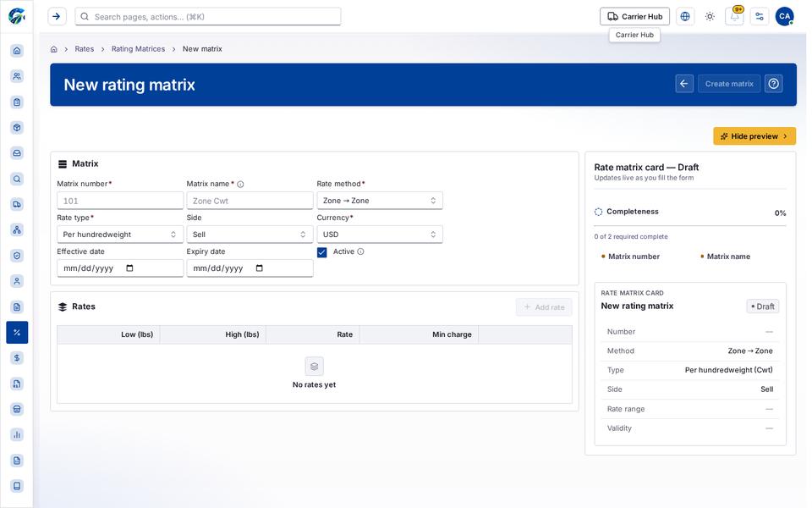Open the language globe icon
Viewport: 812px width, 508px height.
[684, 17]
